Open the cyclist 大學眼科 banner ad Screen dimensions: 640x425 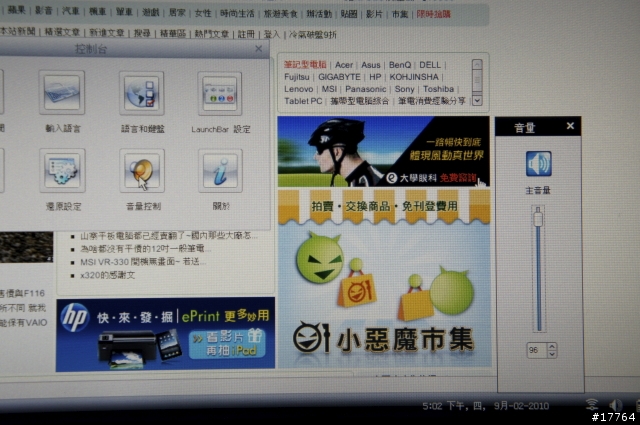point(384,151)
